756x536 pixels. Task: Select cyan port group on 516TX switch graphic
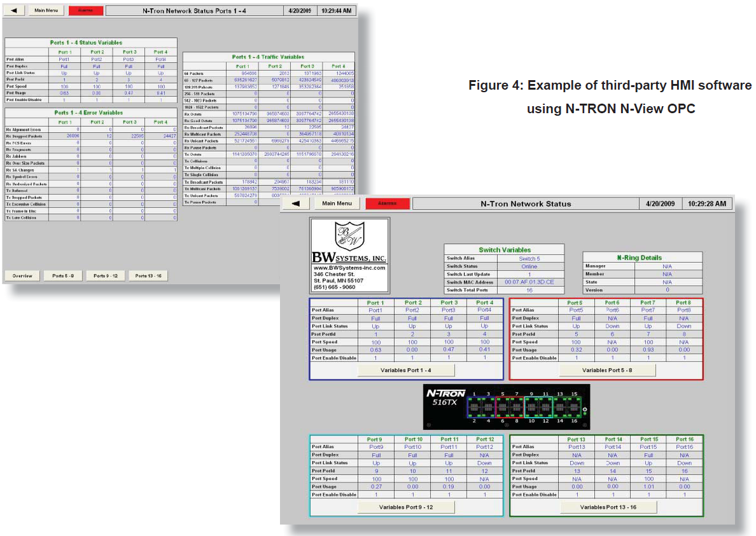point(538,408)
